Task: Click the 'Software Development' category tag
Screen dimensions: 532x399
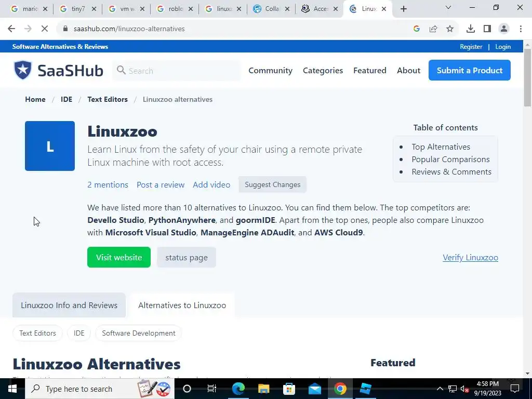Action: coord(138,333)
